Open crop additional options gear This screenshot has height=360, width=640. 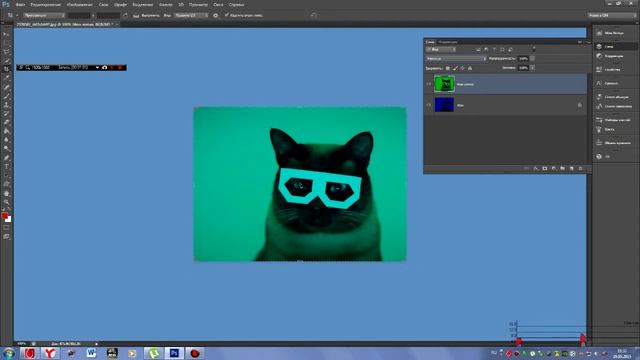(x=216, y=16)
